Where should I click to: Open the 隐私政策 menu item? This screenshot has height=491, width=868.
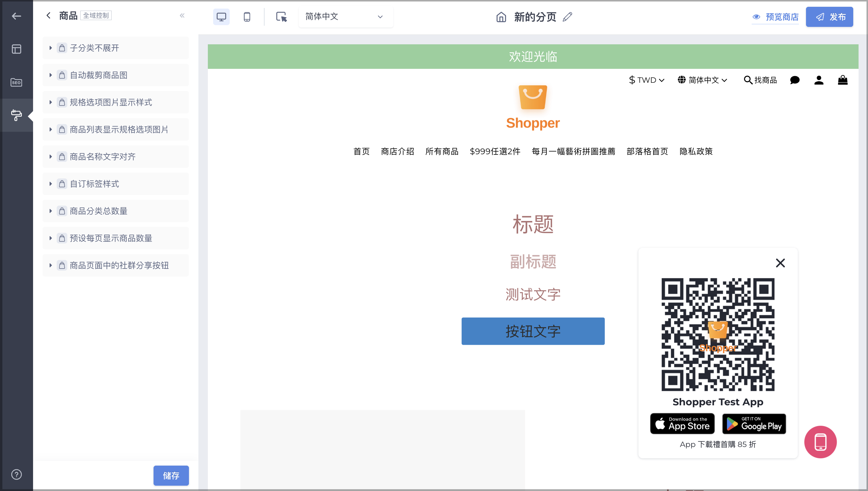(x=696, y=152)
